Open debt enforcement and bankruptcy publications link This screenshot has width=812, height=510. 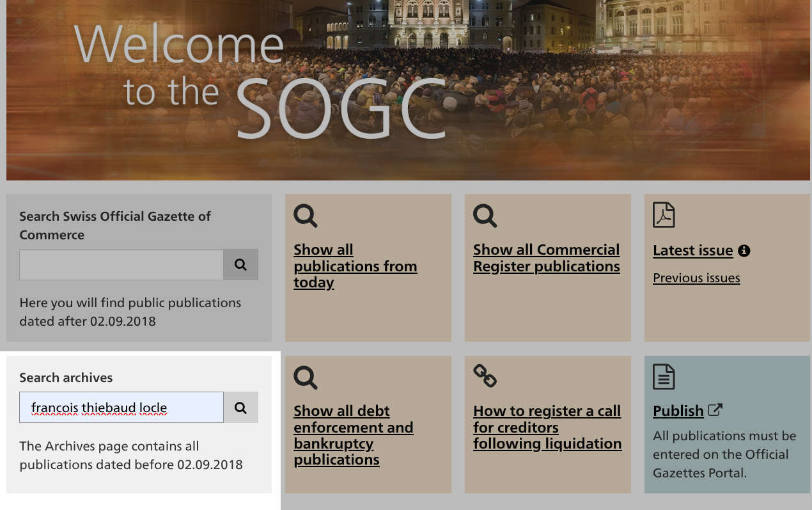pos(353,435)
